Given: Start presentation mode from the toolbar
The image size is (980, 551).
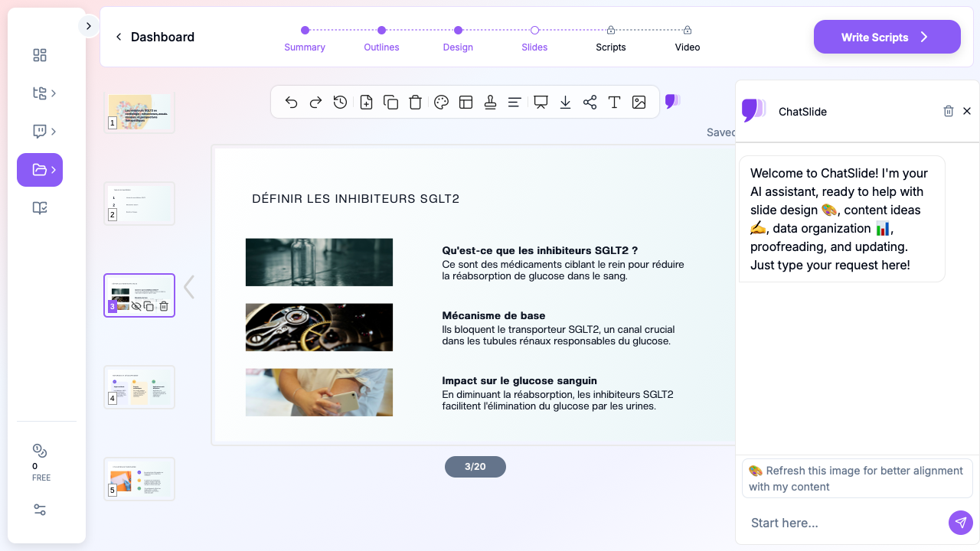Looking at the screenshot, I should coord(541,103).
